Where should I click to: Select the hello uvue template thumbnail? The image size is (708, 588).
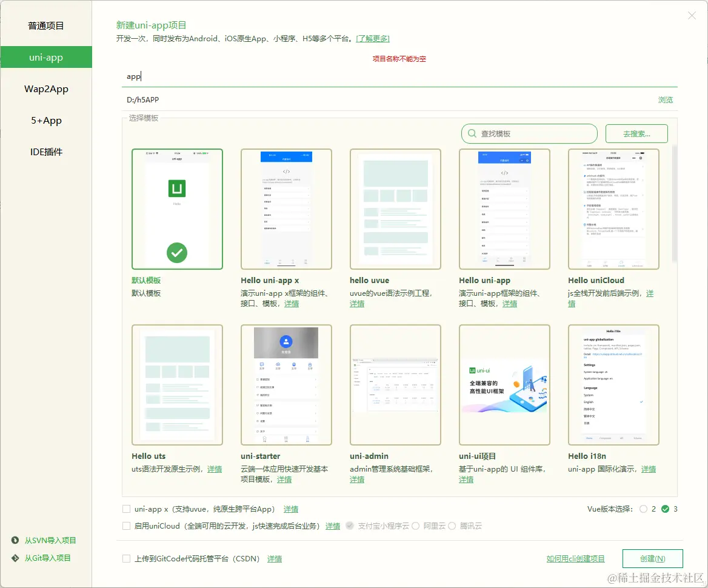(x=396, y=209)
